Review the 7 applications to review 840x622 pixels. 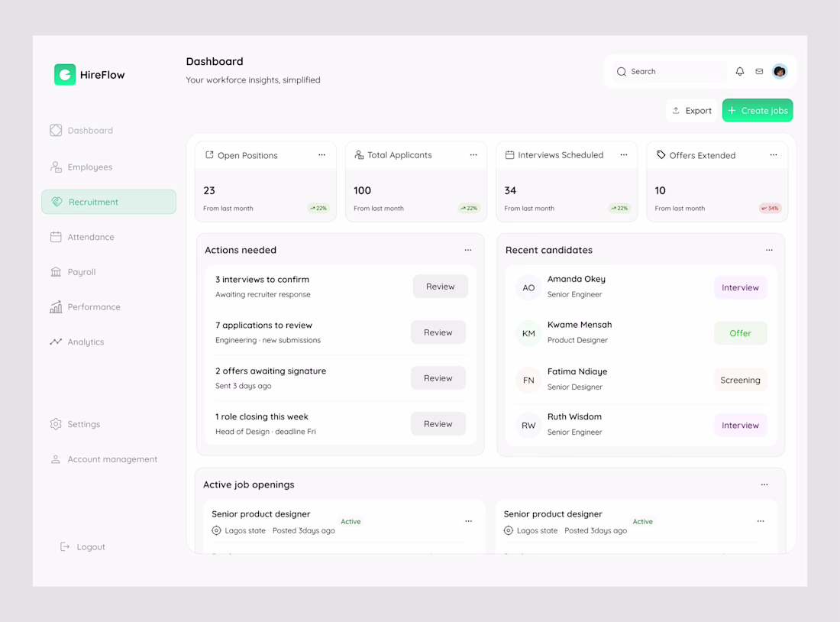[x=438, y=332]
